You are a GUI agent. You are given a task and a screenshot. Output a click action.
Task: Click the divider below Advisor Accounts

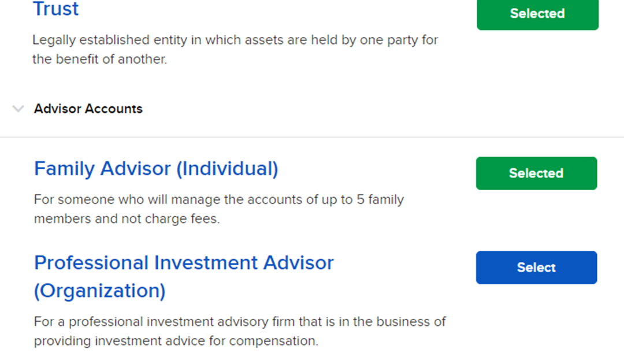pyautogui.click(x=312, y=137)
